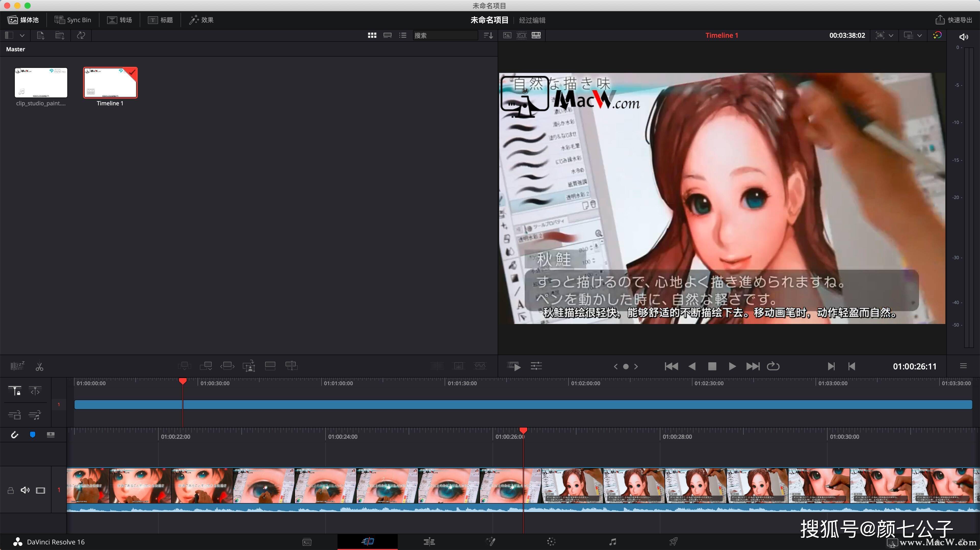The width and height of the screenshot is (980, 550).
Task: Click the Smart Insert edit icon
Action: pos(185,366)
